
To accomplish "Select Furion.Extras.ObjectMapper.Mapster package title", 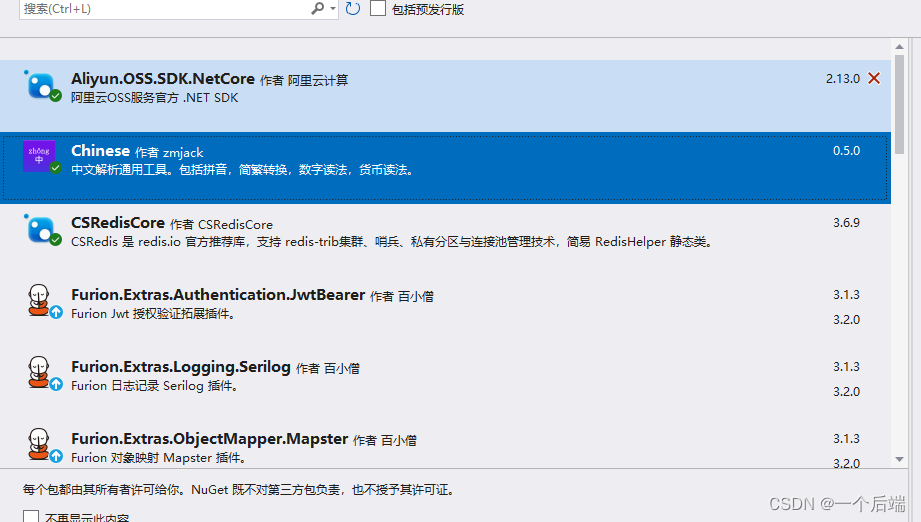I will pos(210,439).
